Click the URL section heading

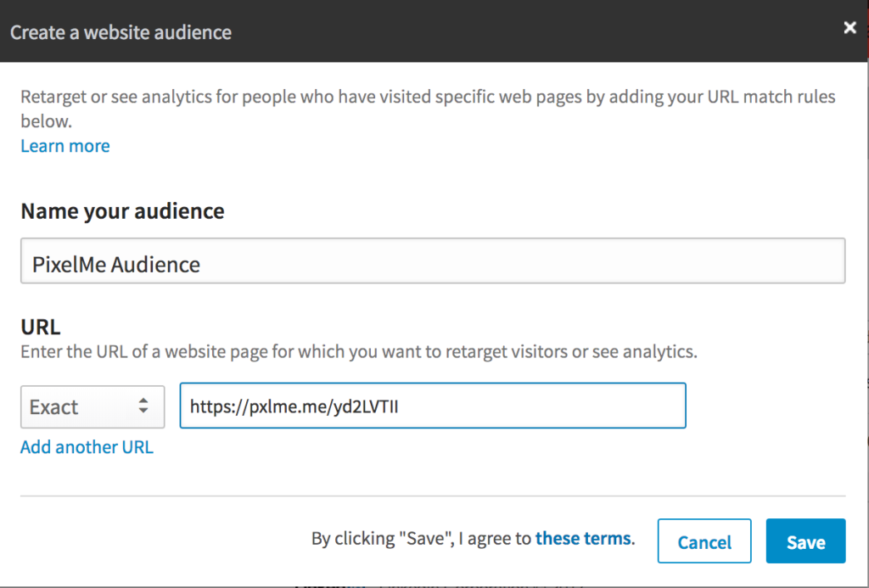point(41,327)
